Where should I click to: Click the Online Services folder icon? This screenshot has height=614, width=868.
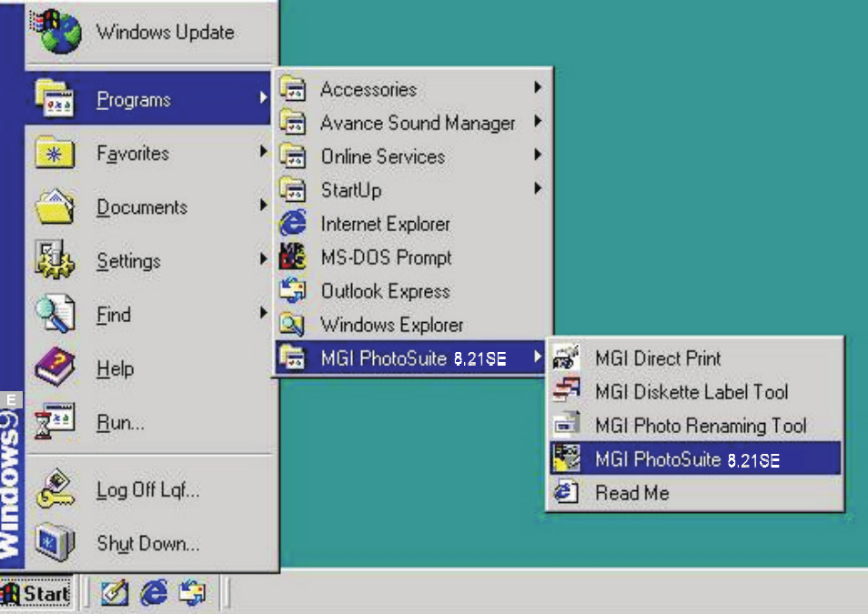click(293, 156)
